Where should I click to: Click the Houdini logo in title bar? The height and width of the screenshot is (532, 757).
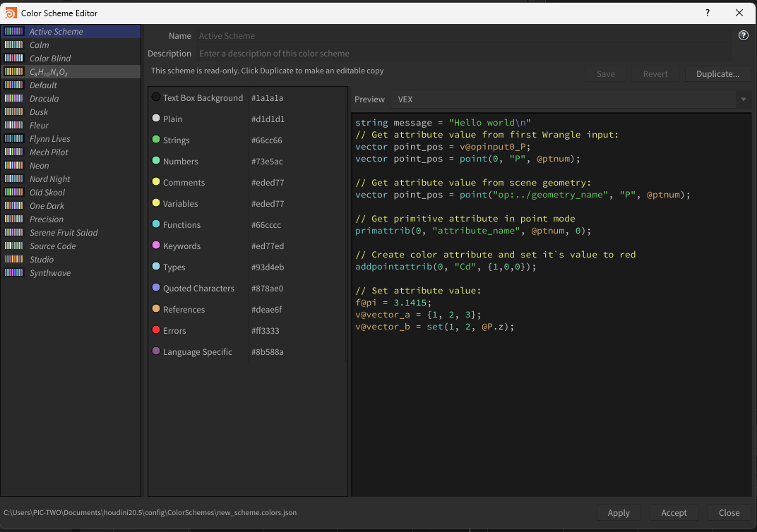coord(11,13)
